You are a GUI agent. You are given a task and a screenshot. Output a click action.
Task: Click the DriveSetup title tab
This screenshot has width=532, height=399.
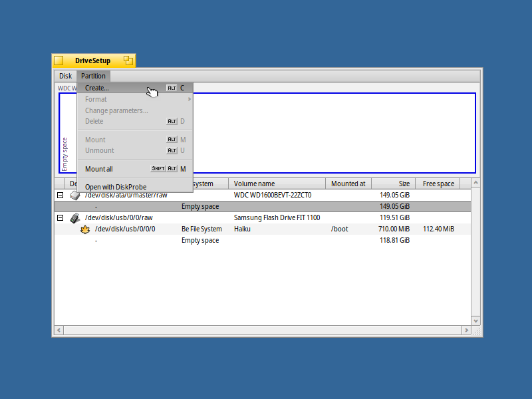[x=92, y=61]
